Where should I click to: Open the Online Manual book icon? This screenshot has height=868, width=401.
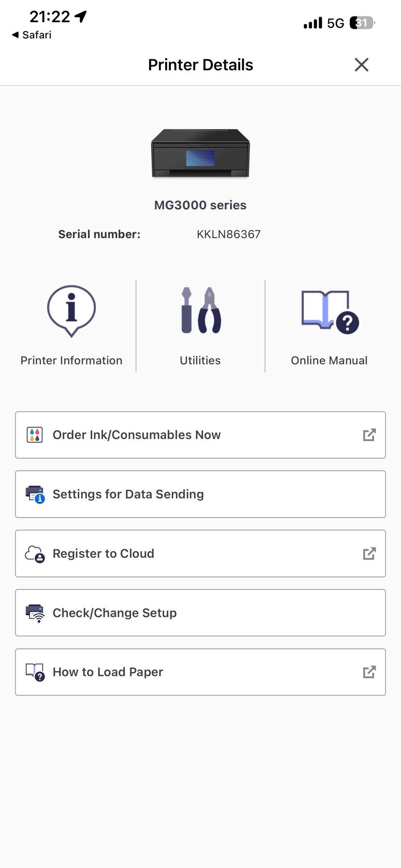330,312
